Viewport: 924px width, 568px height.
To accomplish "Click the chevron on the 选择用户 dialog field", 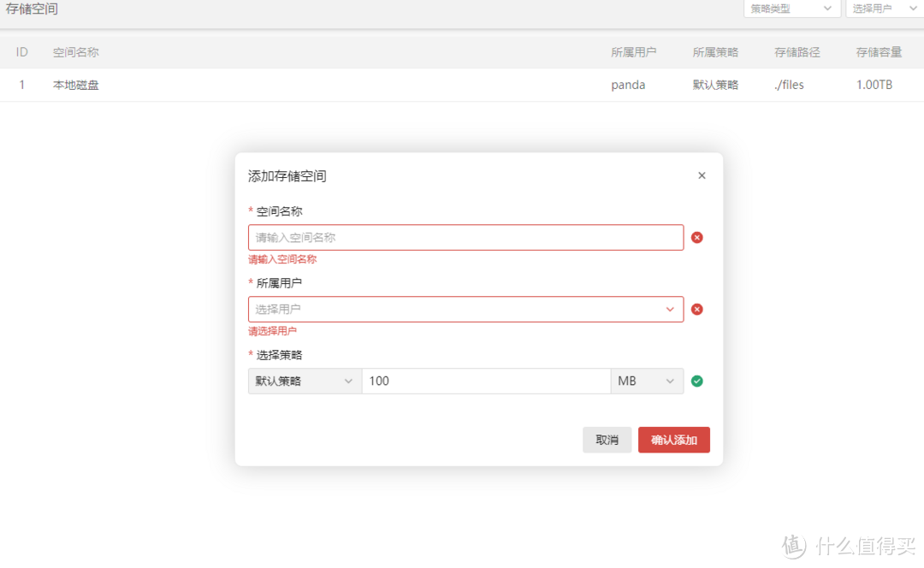I will coord(670,309).
